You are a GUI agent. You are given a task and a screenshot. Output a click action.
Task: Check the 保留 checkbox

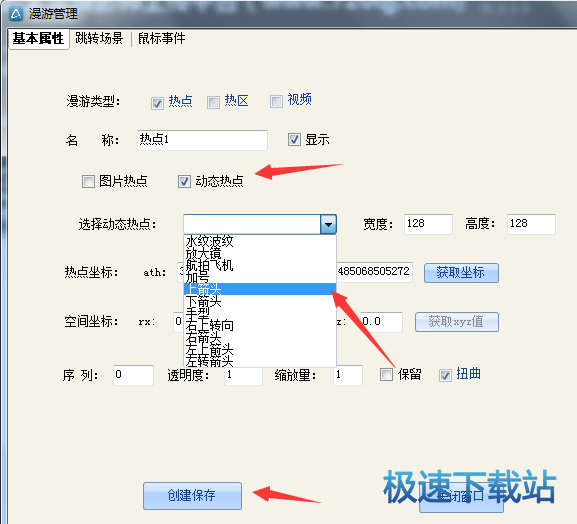point(386,375)
